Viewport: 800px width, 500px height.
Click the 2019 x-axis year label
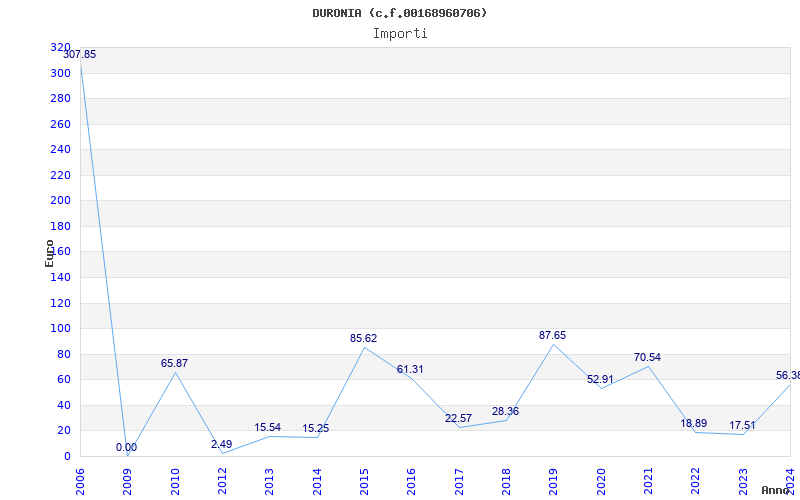(x=554, y=482)
